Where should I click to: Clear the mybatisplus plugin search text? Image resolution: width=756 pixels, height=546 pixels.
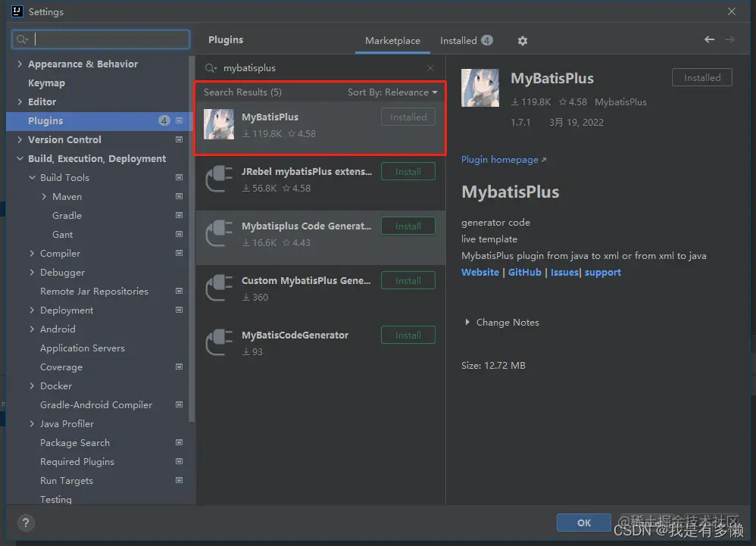click(430, 68)
